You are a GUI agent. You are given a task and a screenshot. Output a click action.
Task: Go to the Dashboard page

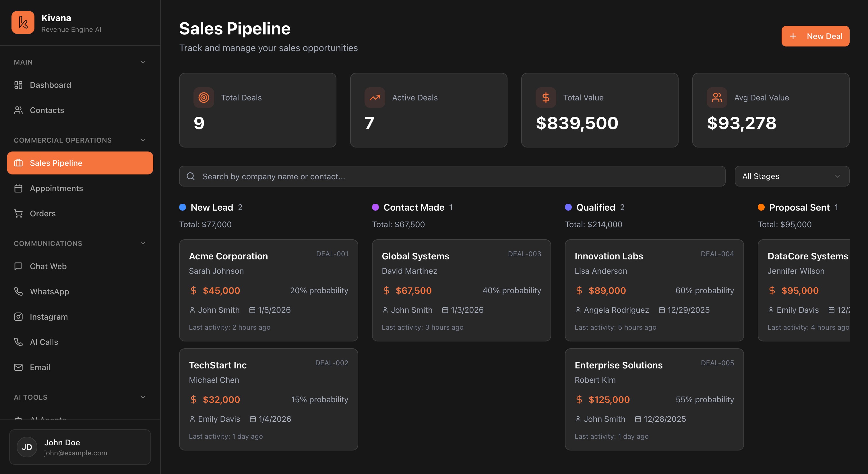50,85
